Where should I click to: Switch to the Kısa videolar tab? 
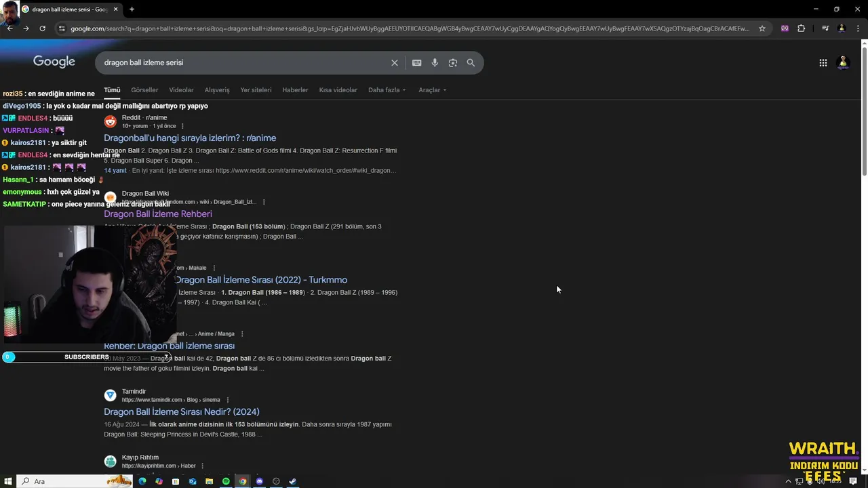pyautogui.click(x=338, y=89)
